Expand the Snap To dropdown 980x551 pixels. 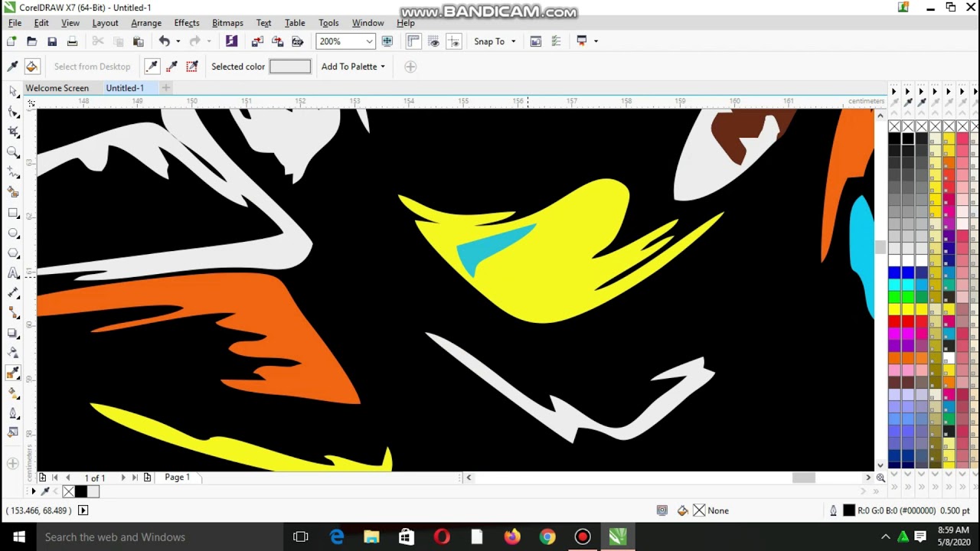click(513, 41)
